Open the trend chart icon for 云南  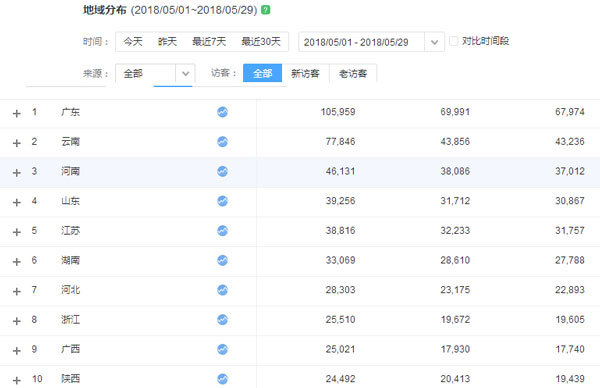click(222, 142)
